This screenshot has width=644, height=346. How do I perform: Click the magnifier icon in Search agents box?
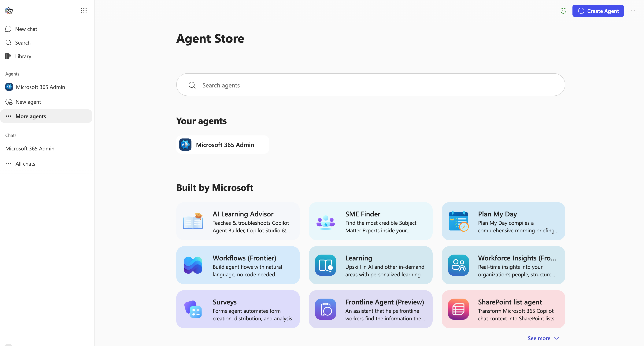192,85
